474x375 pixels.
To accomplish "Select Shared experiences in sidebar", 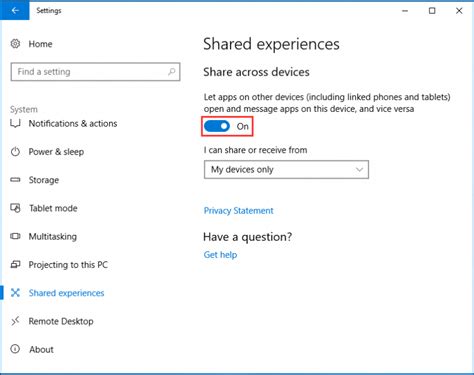I will [66, 293].
